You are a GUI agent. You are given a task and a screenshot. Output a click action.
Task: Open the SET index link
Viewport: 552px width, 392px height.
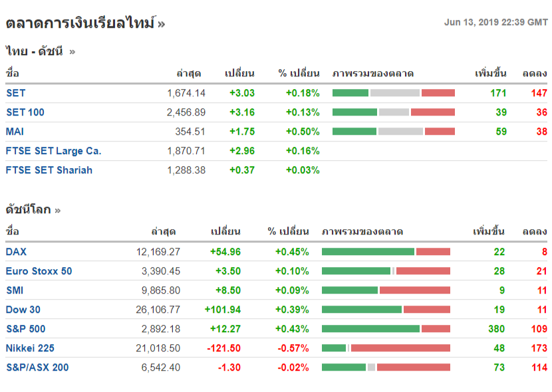point(16,93)
